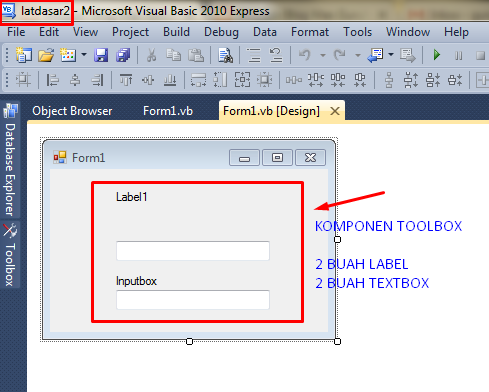Click Make Horizontal Spacing Equal icon
Image resolution: width=489 pixels, height=392 pixels.
[294, 80]
